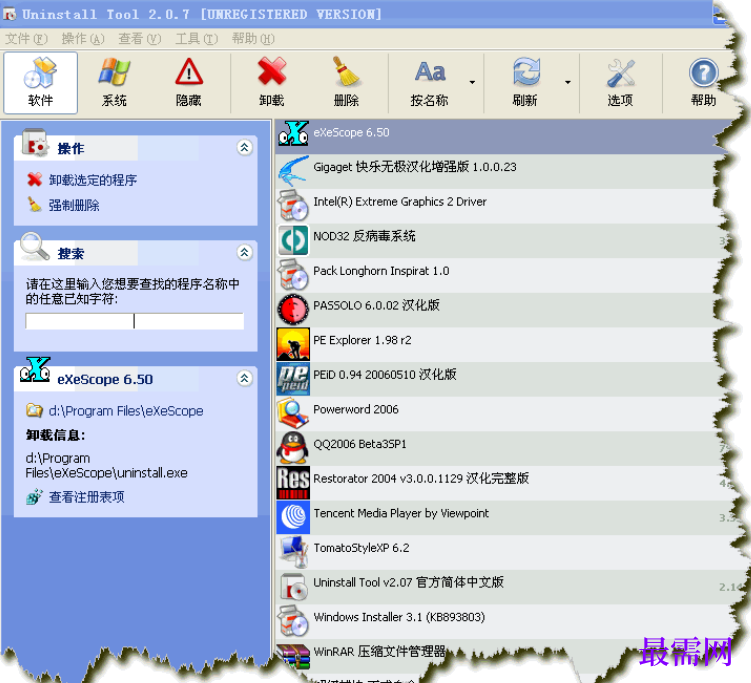
Task: Collapse the 操作 panel chevron
Action: (244, 148)
